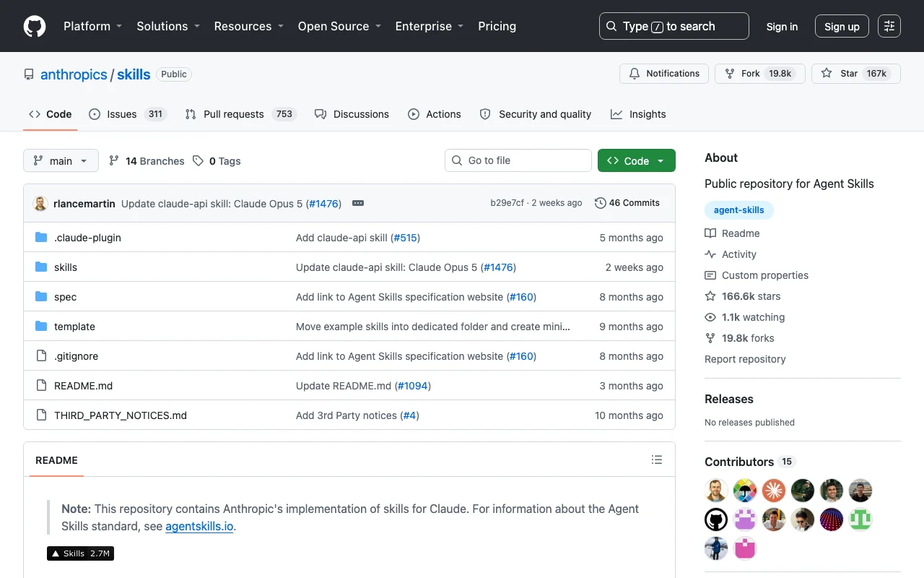Switch to the Pull requests tab

(241, 114)
